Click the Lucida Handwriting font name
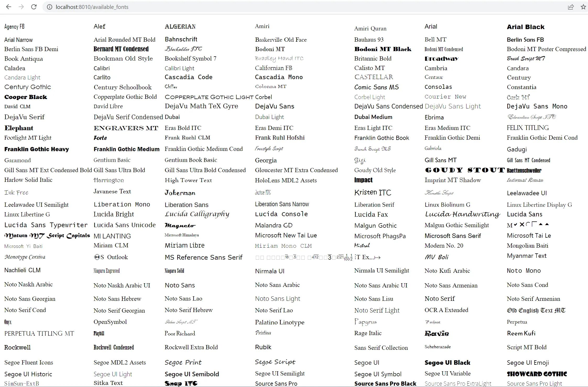 [x=463, y=214]
